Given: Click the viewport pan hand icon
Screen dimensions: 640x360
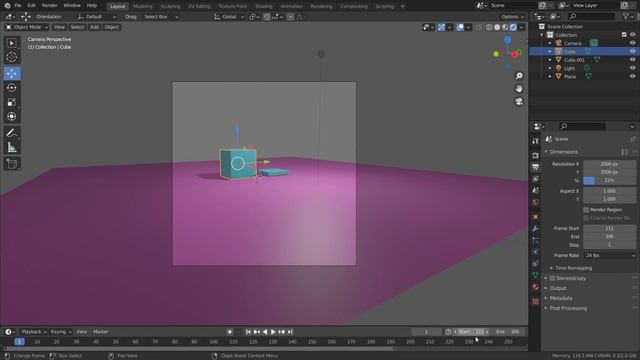Looking at the screenshot, I should pyautogui.click(x=519, y=89).
